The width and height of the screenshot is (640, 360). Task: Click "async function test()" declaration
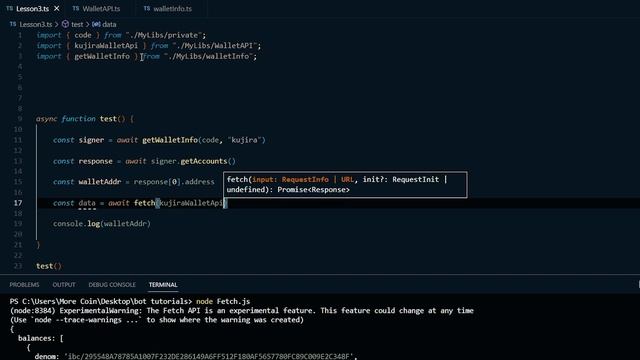[x=80, y=119]
